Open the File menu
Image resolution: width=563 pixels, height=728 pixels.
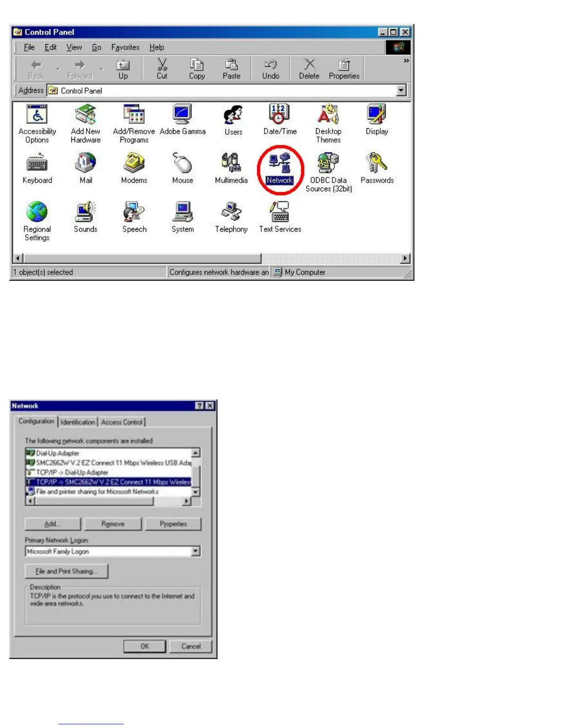(29, 47)
